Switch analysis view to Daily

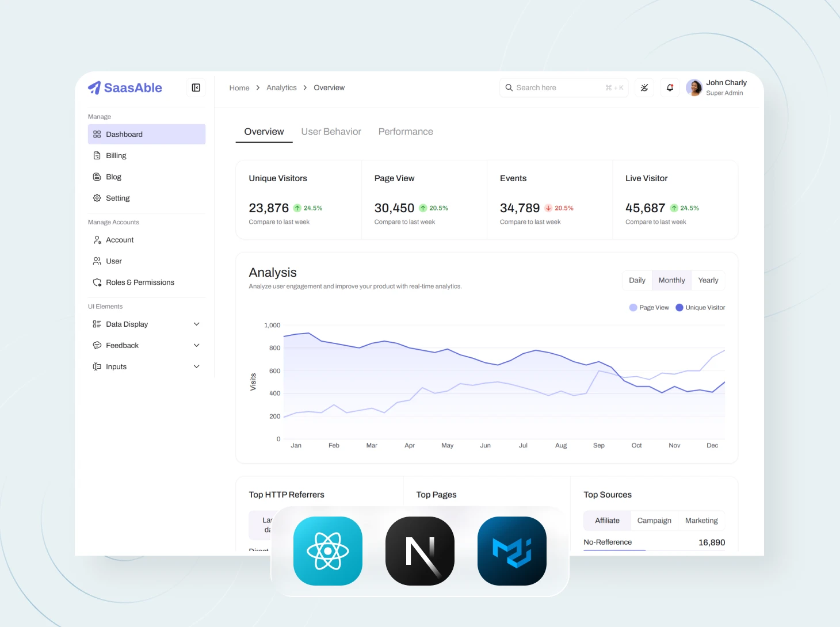click(637, 280)
